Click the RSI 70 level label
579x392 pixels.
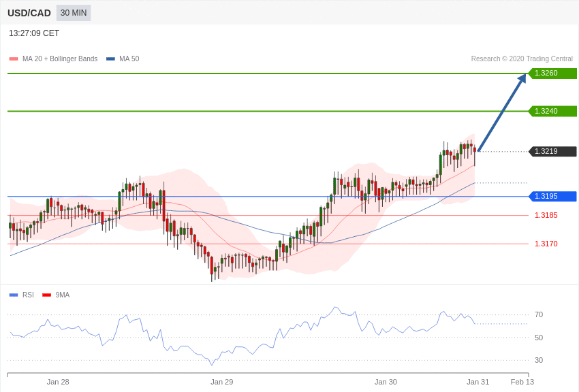coord(539,314)
